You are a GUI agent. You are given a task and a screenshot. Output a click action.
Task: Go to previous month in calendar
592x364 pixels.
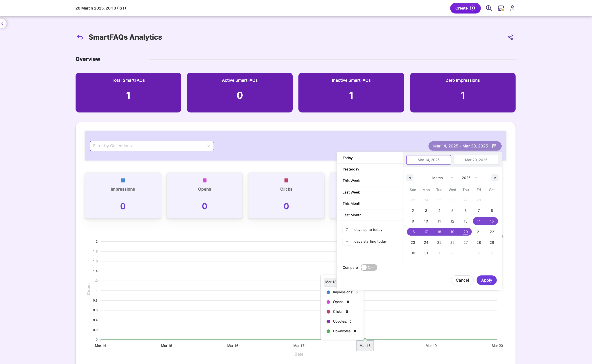pos(410,178)
